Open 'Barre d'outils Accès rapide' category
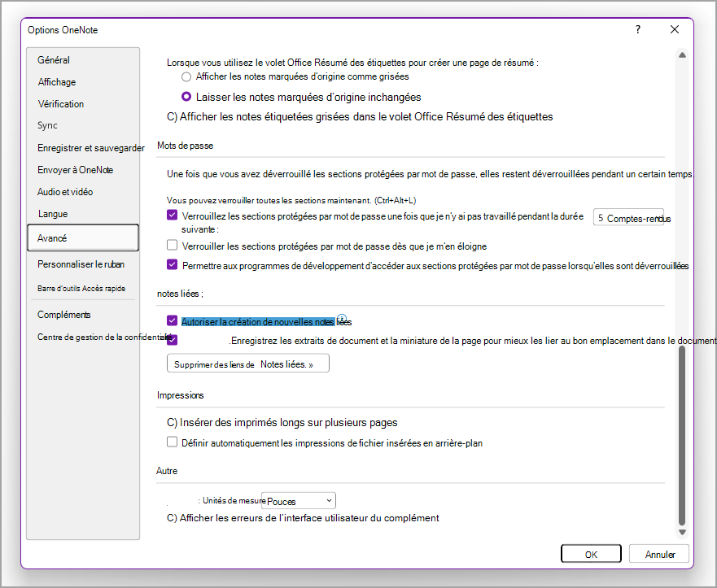Image resolution: width=717 pixels, height=588 pixels. point(81,288)
